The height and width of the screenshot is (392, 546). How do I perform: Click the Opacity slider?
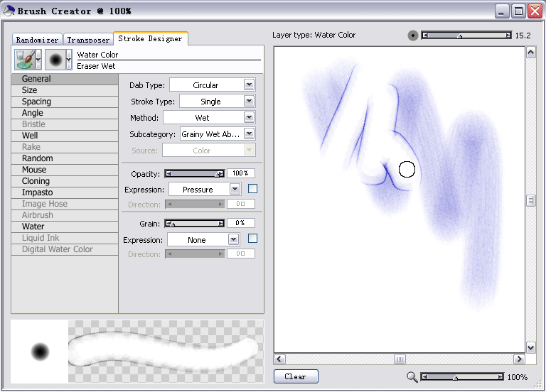point(195,173)
